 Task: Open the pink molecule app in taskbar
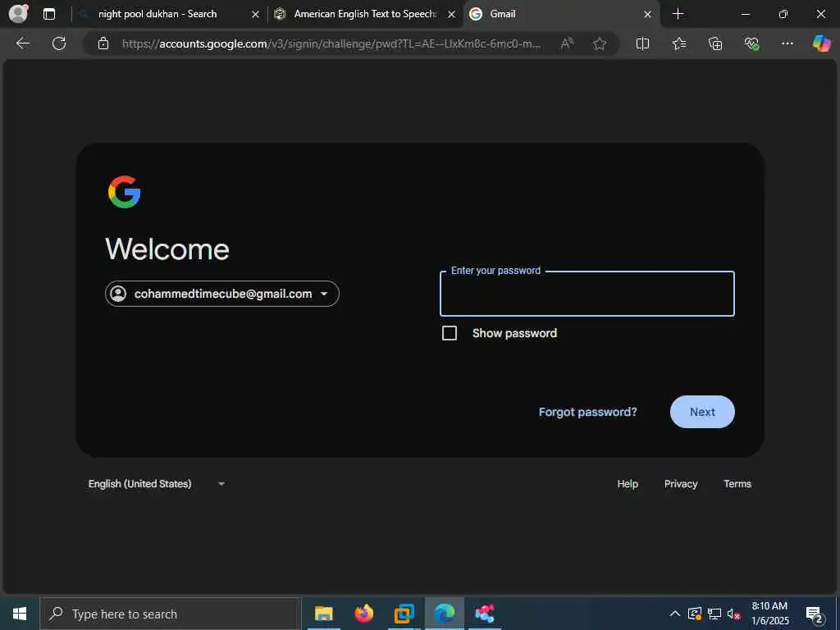click(485, 614)
